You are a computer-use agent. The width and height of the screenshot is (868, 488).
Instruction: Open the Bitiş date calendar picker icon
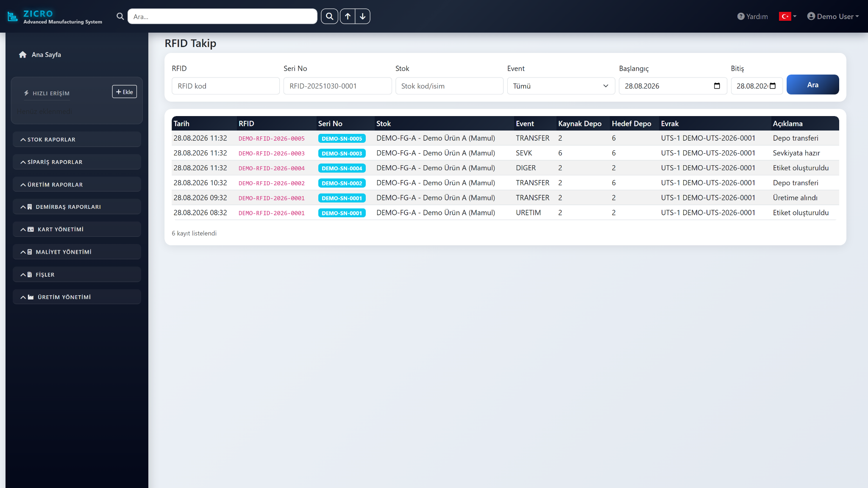pyautogui.click(x=773, y=86)
